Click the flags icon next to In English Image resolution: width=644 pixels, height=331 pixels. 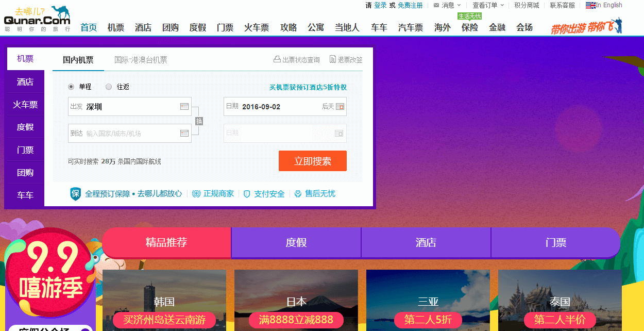[x=590, y=5]
